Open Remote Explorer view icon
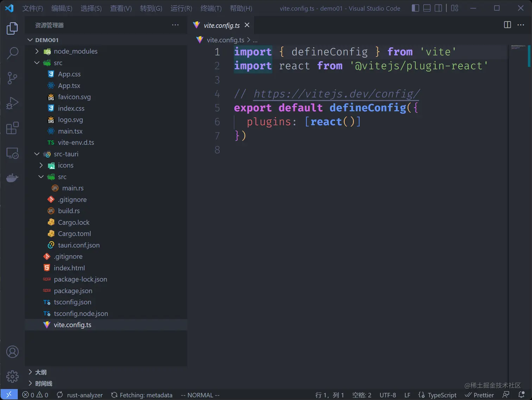Image resolution: width=532 pixels, height=400 pixels. [12, 153]
